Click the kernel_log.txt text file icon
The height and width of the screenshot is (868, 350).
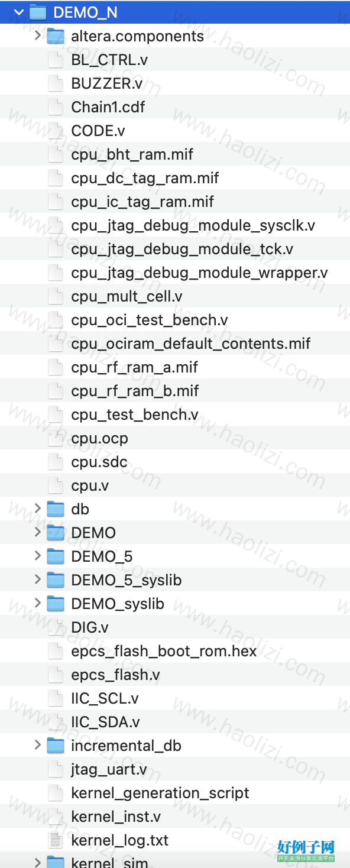(55, 840)
